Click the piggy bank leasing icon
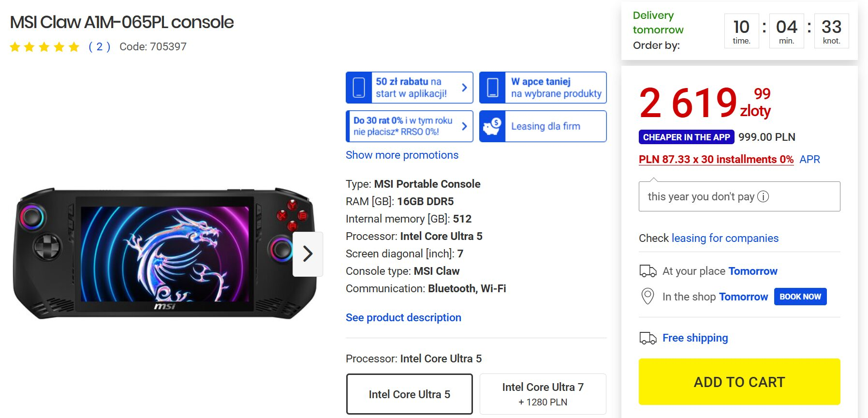 pos(492,126)
